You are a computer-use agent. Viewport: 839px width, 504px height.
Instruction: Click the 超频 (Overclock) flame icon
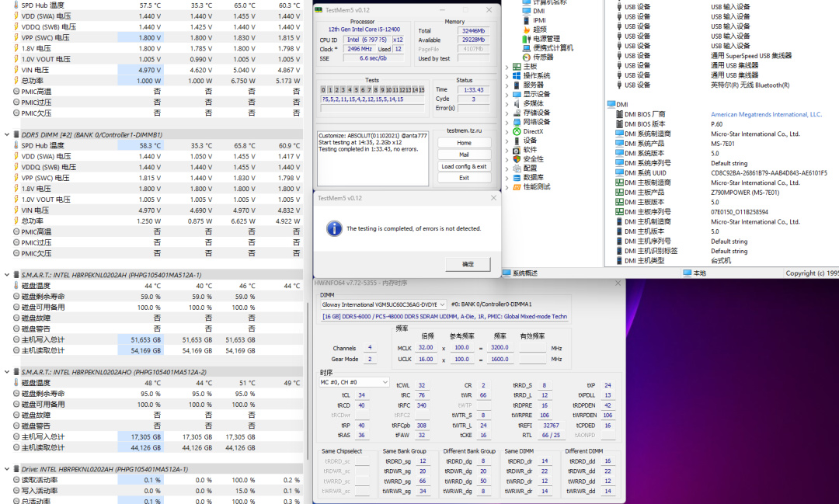pyautogui.click(x=527, y=29)
